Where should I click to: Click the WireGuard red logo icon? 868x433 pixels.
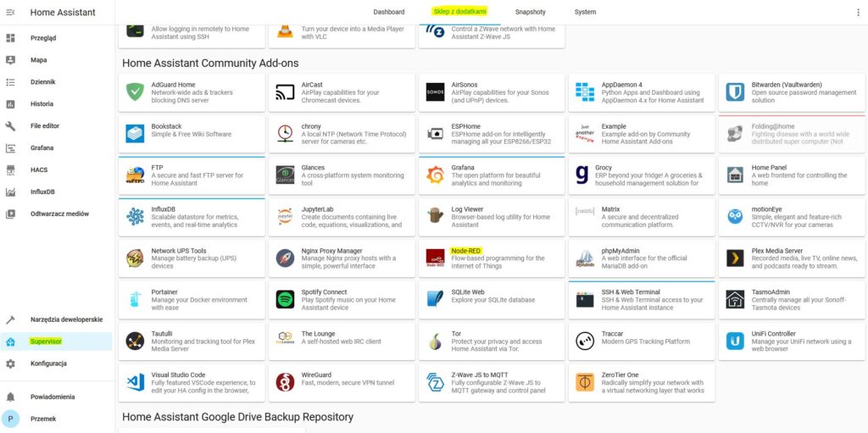(286, 382)
